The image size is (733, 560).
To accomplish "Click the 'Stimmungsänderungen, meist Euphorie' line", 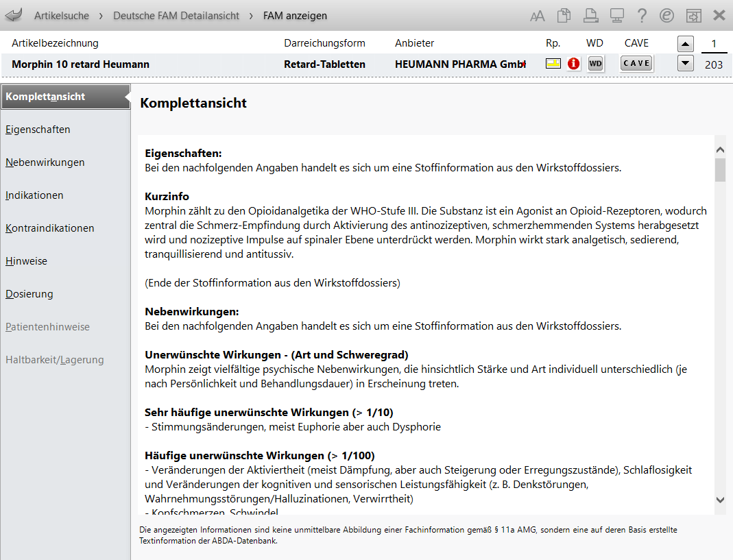I will coord(293,427).
